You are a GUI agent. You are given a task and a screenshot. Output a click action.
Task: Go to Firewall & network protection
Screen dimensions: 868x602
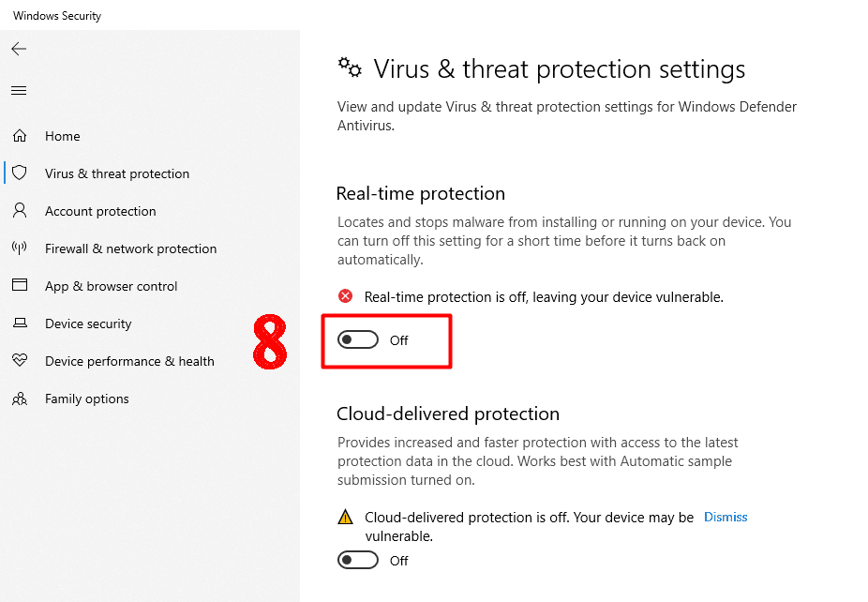pyautogui.click(x=130, y=248)
